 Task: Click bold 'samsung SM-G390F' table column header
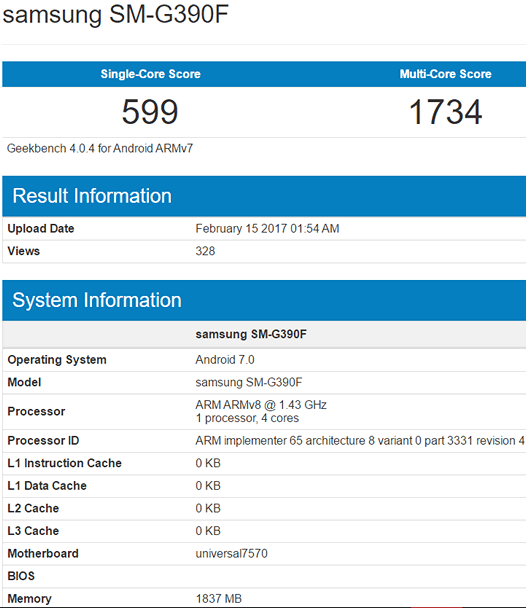(x=251, y=334)
